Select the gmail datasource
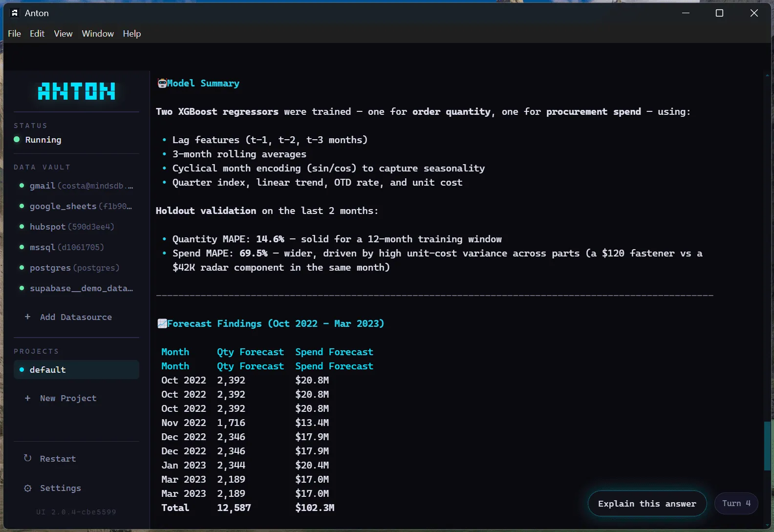 [77, 186]
